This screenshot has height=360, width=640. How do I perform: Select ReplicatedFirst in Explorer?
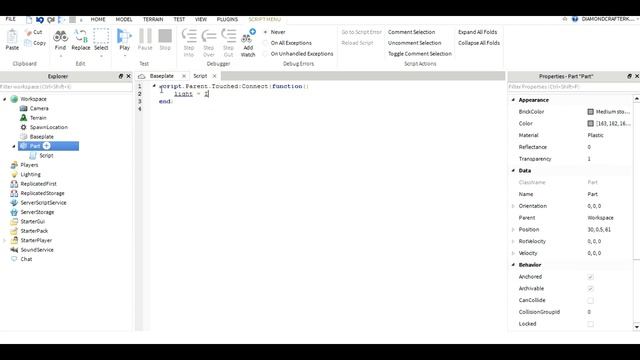pos(38,184)
